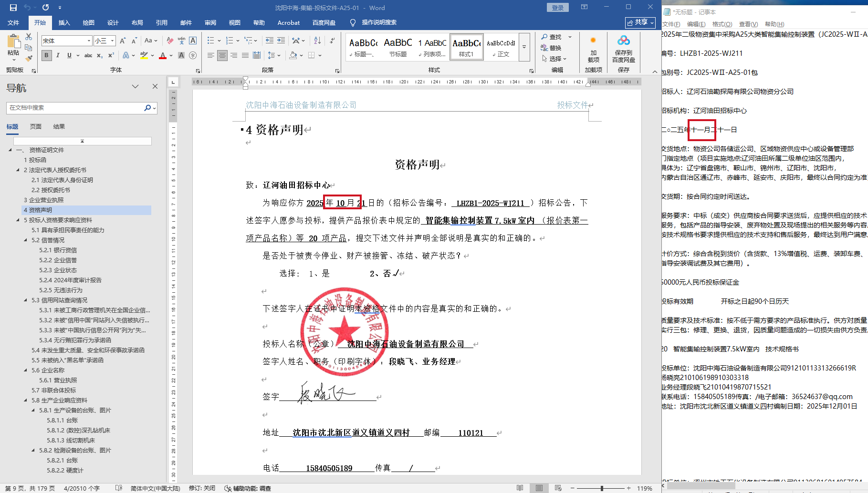Image resolution: width=868 pixels, height=493 pixels.
Task: Click the Phonetic Guide (wén) icon
Action: 181,41
